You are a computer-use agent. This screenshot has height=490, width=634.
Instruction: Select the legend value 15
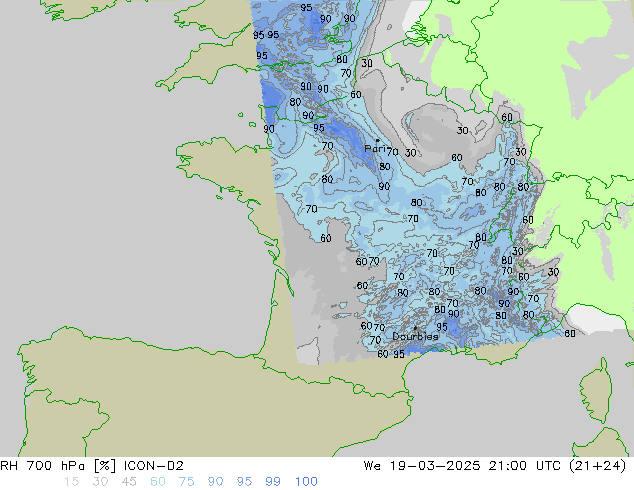71,482
